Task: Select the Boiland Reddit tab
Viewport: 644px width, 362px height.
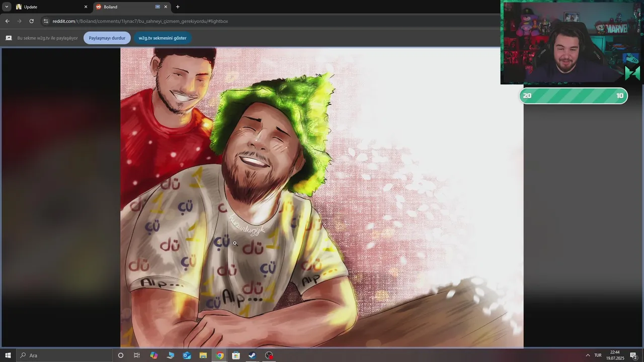Action: click(132, 7)
